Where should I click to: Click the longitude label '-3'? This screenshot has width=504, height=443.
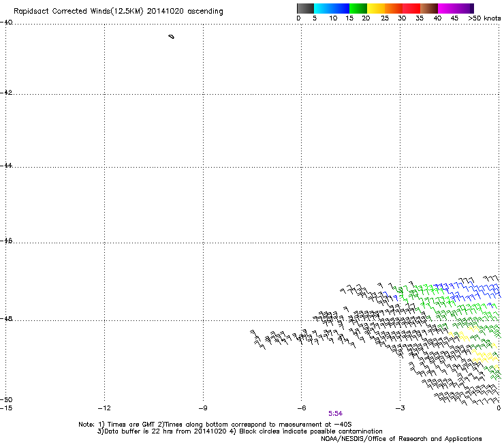click(x=400, y=408)
